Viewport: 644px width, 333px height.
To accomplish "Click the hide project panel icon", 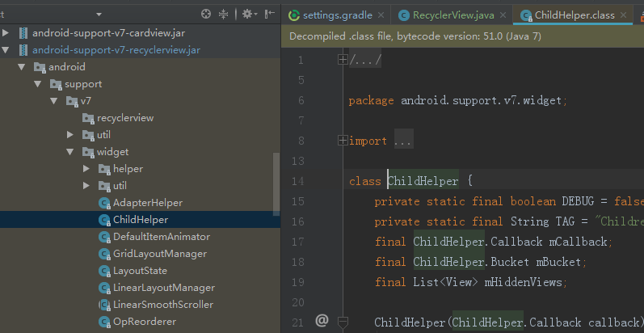I will (x=269, y=15).
